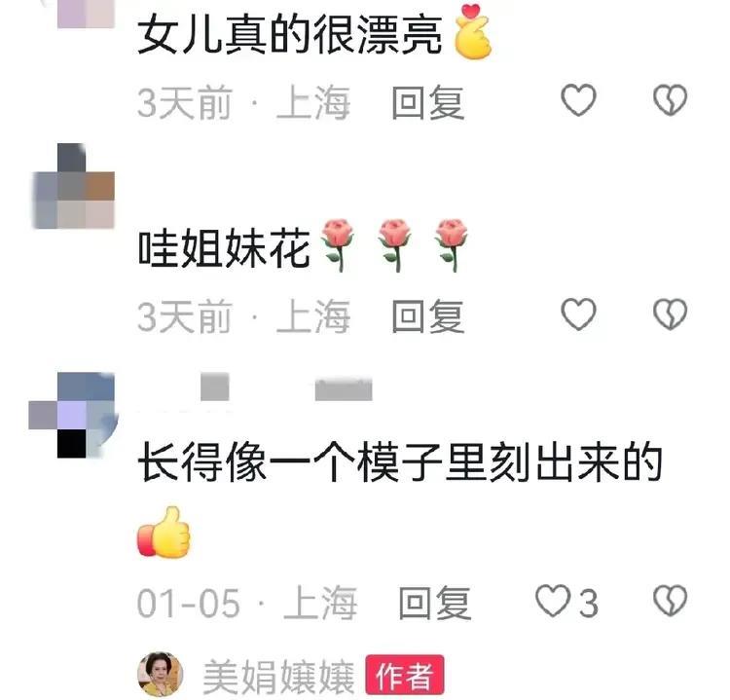Dislike the 长得像一个模子 comment
Viewport: 730px width, 700px height.
(670, 601)
